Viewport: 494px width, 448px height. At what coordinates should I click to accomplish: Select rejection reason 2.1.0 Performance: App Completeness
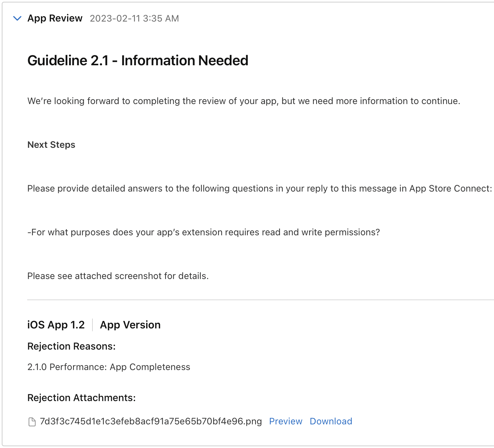pos(109,367)
